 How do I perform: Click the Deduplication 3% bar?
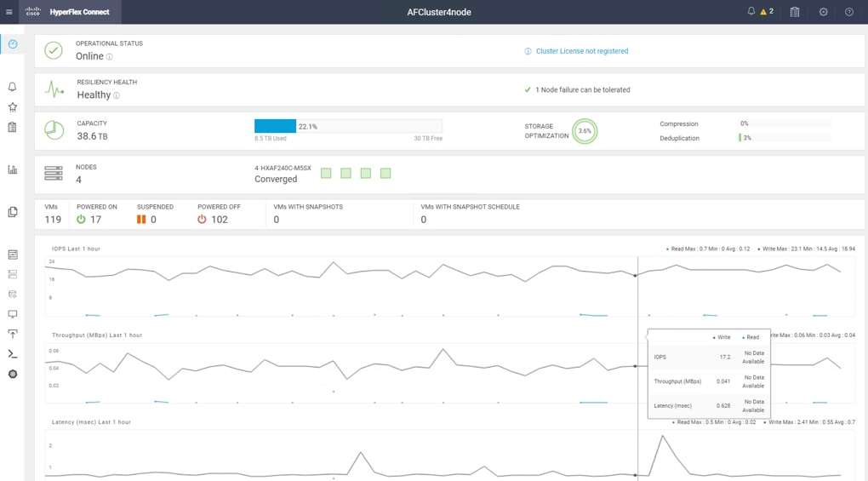click(785, 138)
